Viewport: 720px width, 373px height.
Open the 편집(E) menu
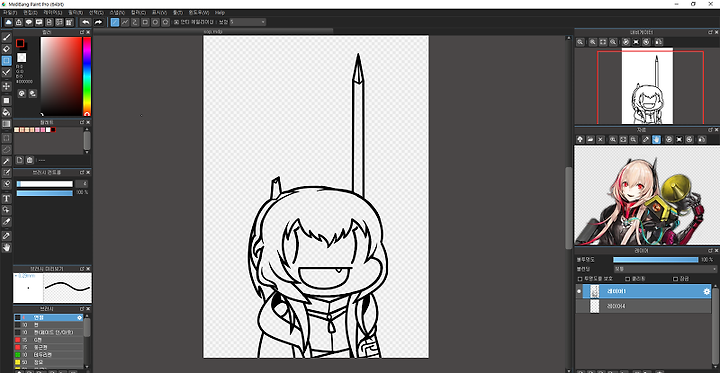tap(30, 12)
